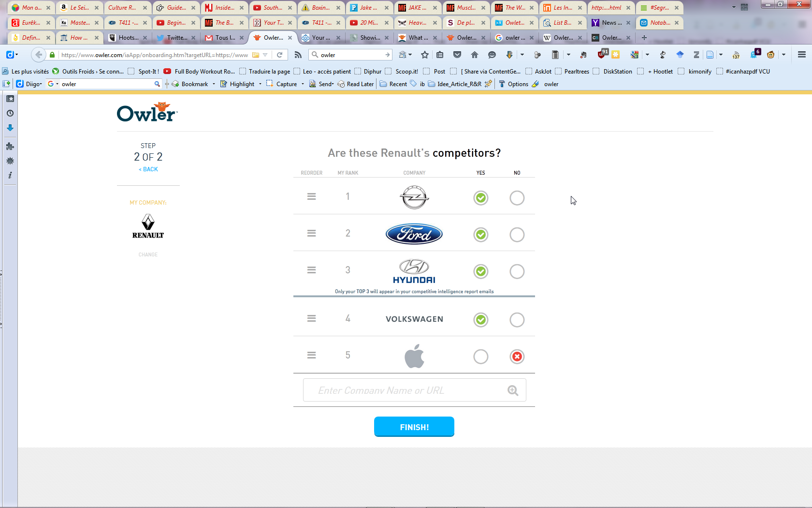The image size is (812, 508).
Task: Open the sidebar add-ons puzzle icon
Action: click(10, 146)
